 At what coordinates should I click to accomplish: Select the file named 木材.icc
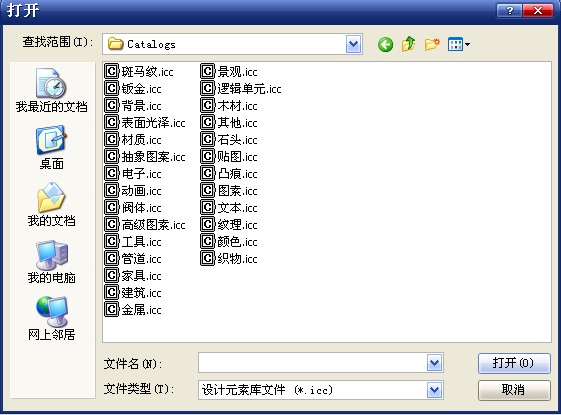(229, 106)
